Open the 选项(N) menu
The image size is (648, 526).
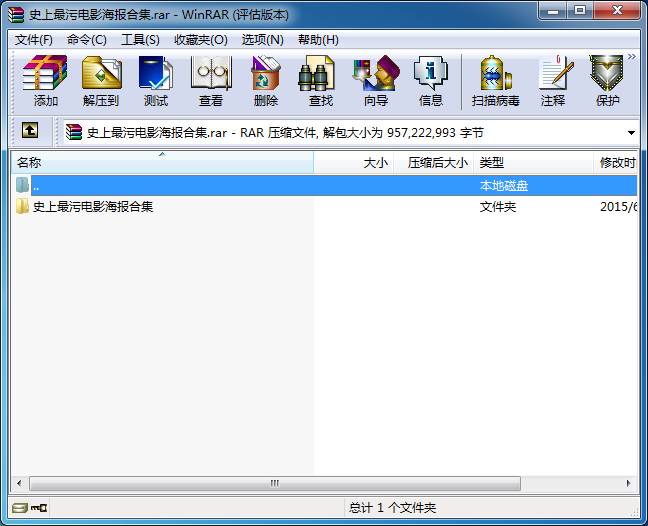(262, 40)
